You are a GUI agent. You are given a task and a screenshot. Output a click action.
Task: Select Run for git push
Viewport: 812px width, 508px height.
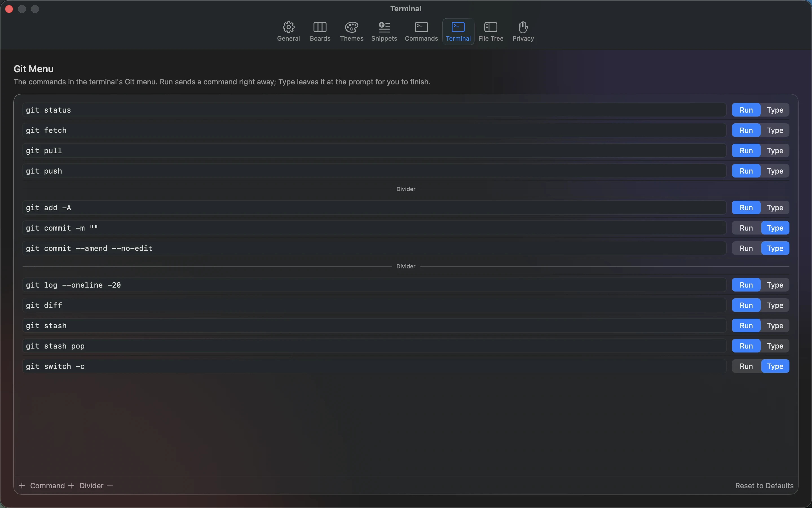point(746,171)
